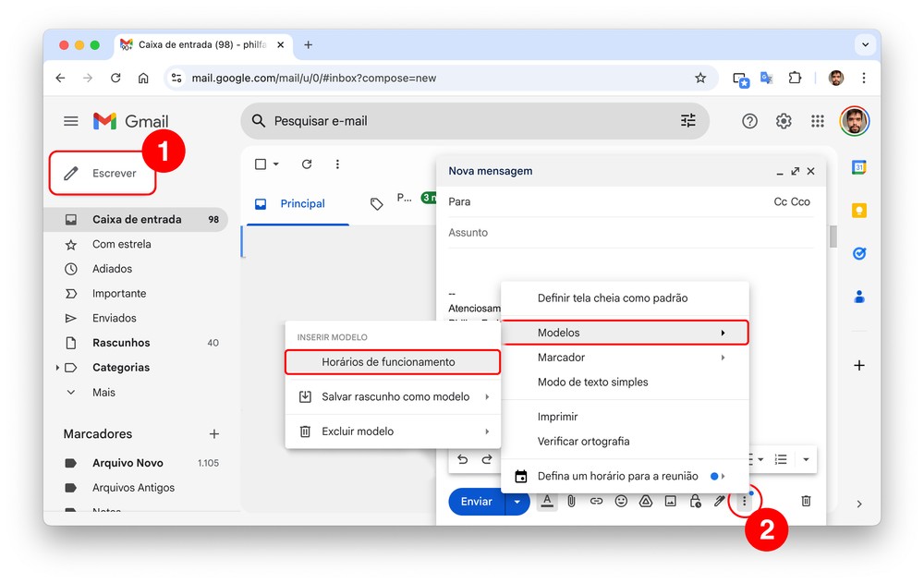Insert files using Google Drive icon
The width and height of the screenshot is (924, 583).
click(646, 501)
